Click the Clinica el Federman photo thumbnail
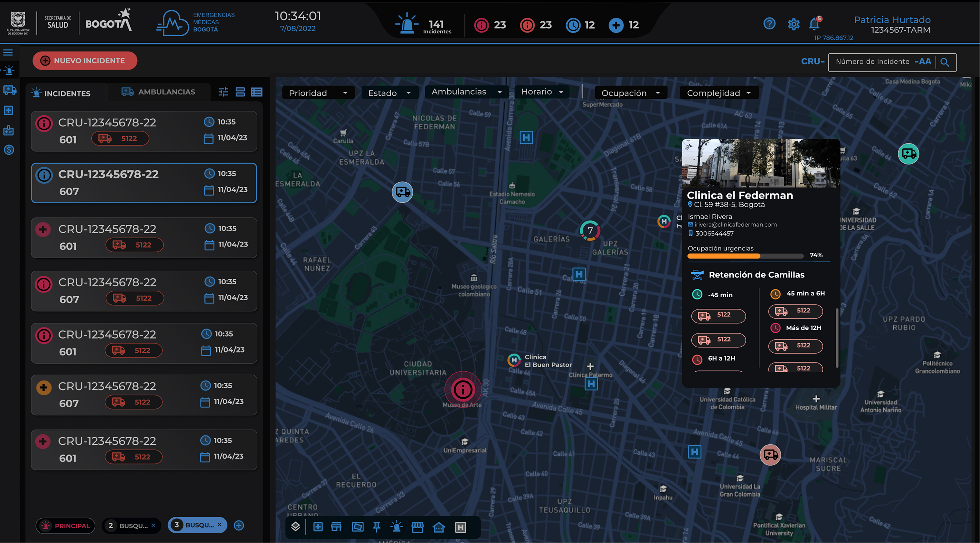The height and width of the screenshot is (543, 980). click(x=761, y=163)
